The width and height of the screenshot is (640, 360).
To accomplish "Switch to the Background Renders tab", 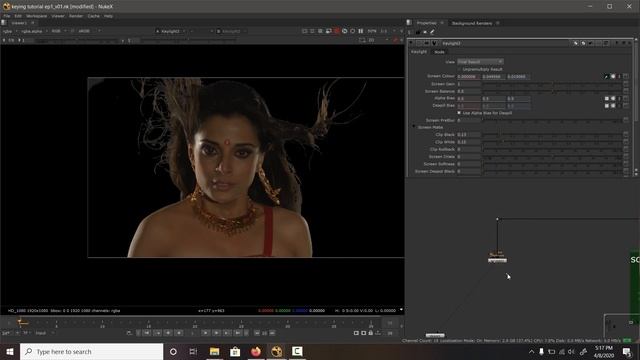I will click(471, 23).
